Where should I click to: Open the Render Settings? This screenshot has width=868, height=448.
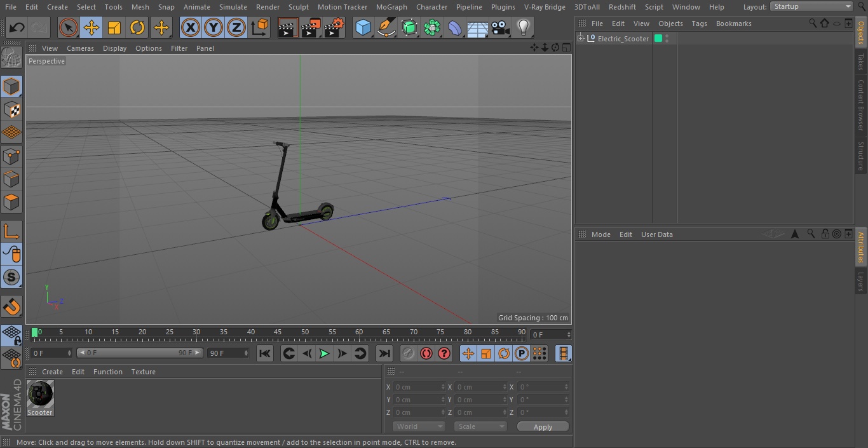tap(334, 27)
